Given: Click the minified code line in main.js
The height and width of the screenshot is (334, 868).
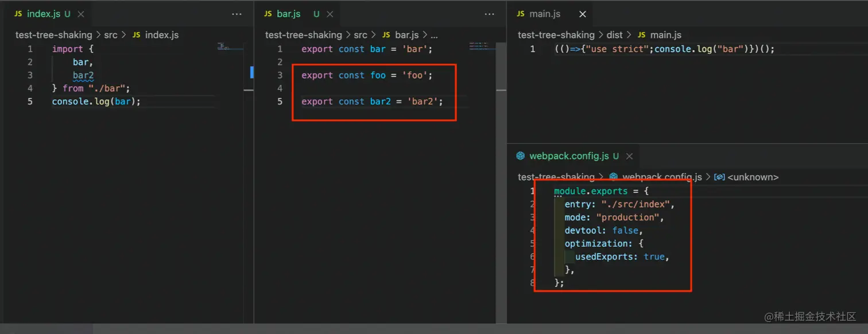Looking at the screenshot, I should 665,49.
